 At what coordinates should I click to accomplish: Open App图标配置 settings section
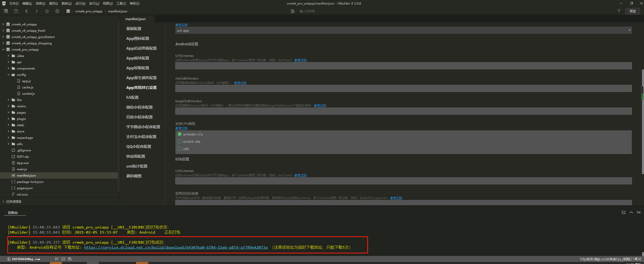[x=138, y=39]
